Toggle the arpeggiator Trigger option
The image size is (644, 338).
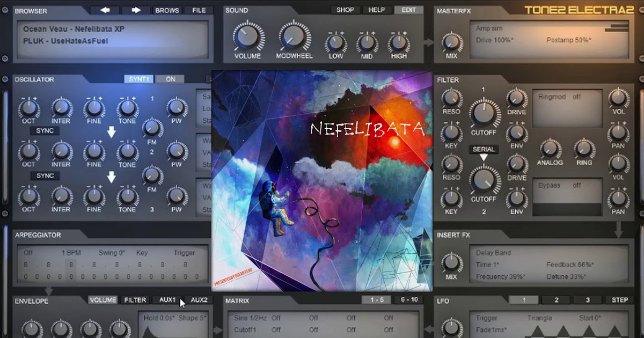coord(184,253)
